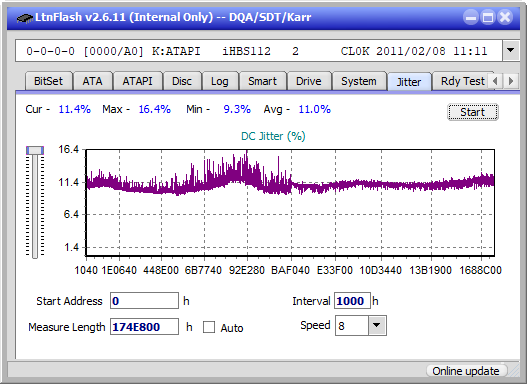Switch to the Smart tab
Viewport: 527px width, 384px height.
coord(262,81)
